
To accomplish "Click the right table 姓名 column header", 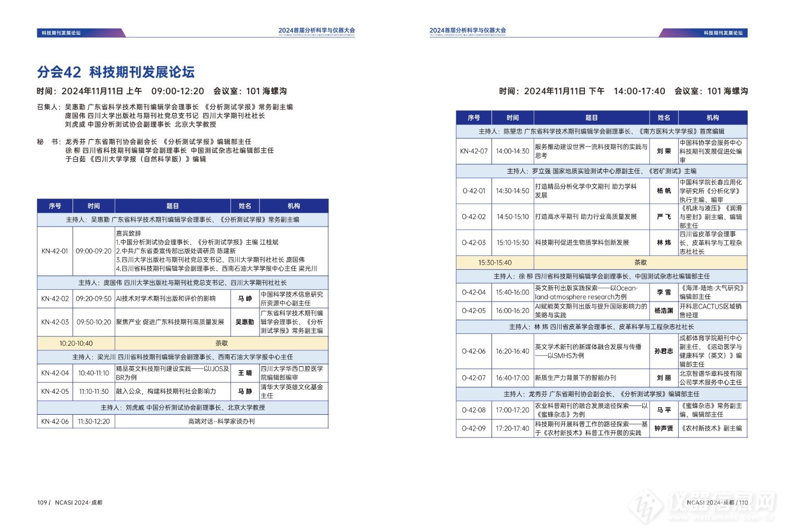I will coord(664,118).
